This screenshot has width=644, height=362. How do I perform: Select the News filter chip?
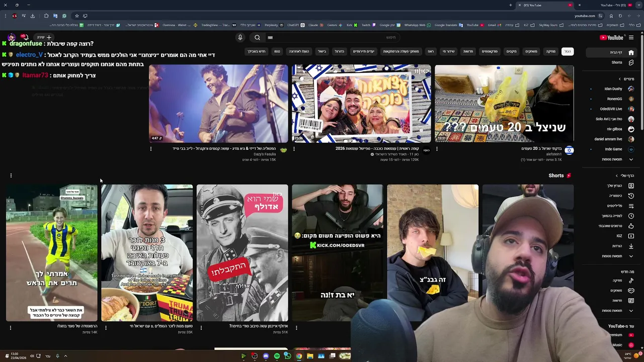pos(468,51)
